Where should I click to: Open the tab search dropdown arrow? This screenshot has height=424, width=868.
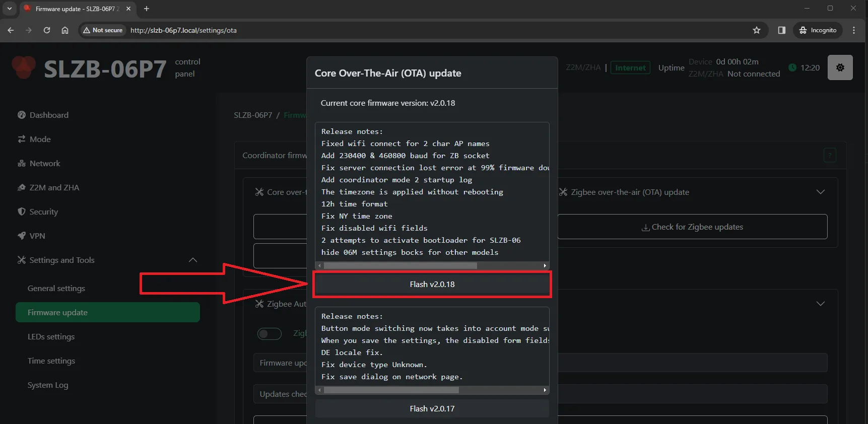click(x=9, y=9)
